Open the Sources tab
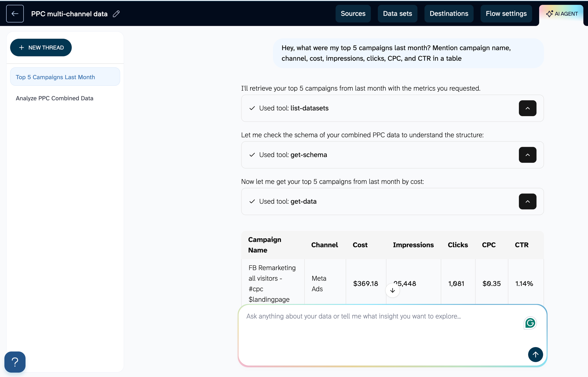The width and height of the screenshot is (588, 377). click(x=353, y=14)
